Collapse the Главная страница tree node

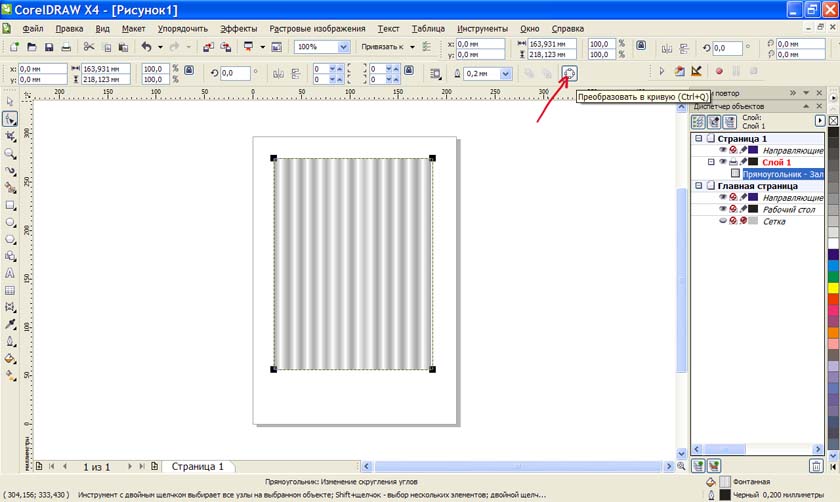click(x=697, y=186)
